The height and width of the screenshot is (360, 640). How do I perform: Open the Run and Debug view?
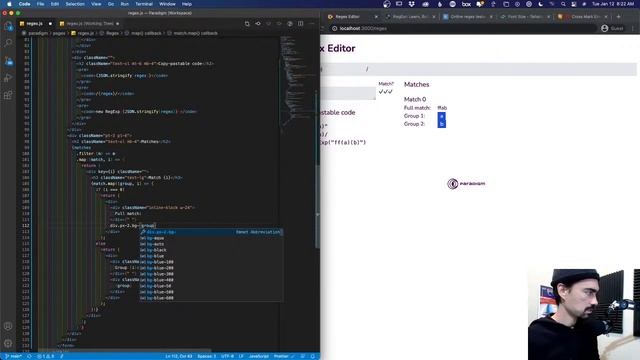tap(8, 78)
